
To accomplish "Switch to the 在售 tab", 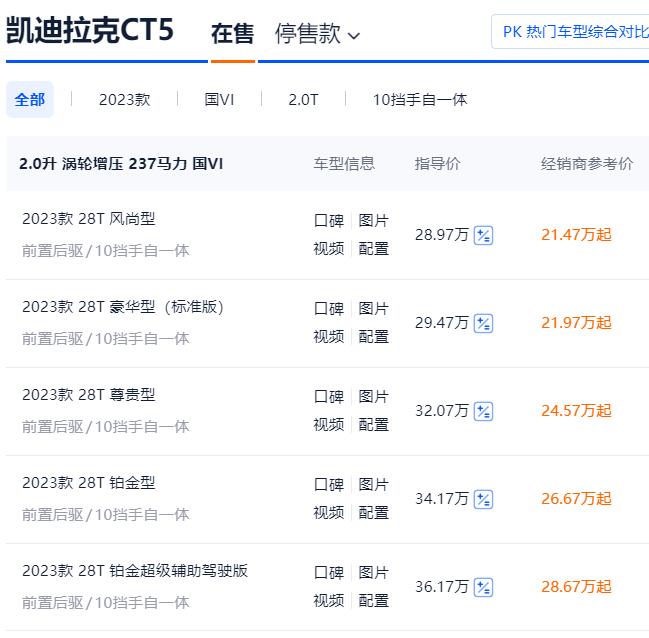I will pos(232,34).
